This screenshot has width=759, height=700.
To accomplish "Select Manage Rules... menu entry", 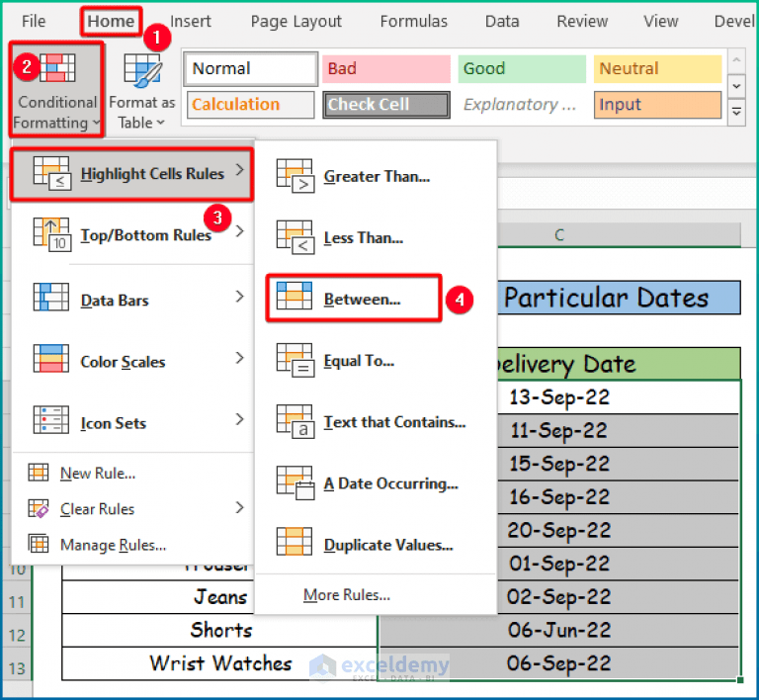I will (131, 545).
